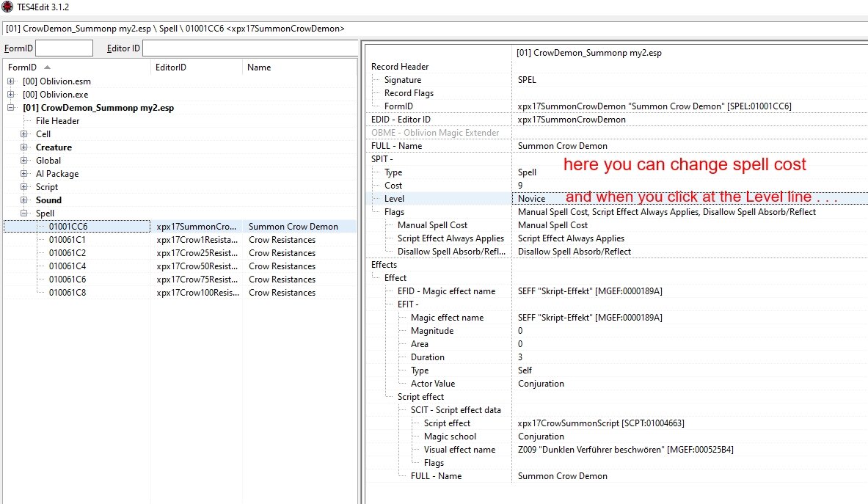
Task: Sort by the EditorID column header
Action: 197,67
